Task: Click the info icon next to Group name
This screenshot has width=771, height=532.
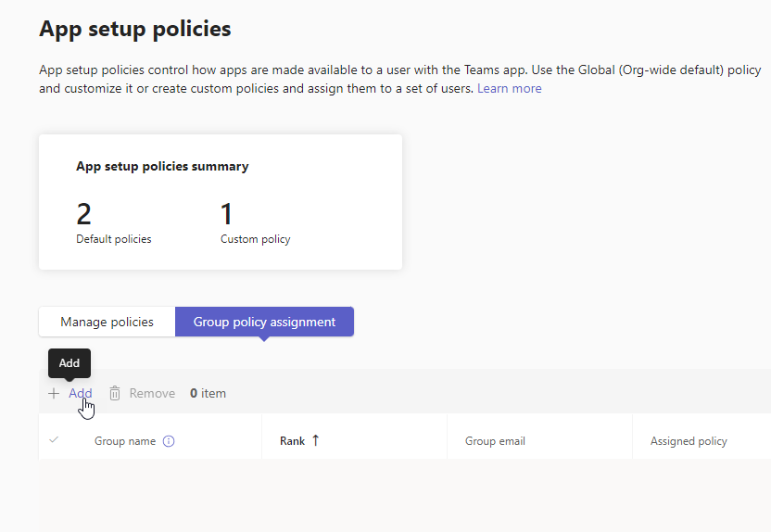Action: (169, 441)
